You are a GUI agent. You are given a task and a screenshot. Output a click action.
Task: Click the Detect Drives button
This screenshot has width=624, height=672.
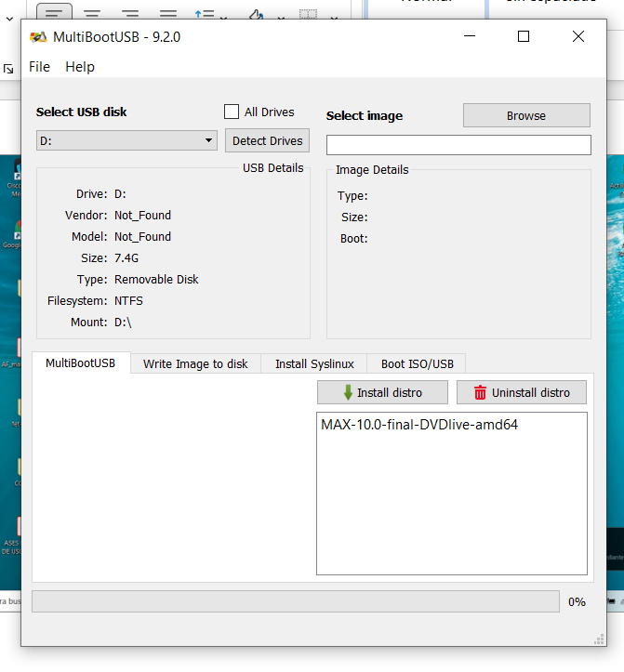[267, 140]
